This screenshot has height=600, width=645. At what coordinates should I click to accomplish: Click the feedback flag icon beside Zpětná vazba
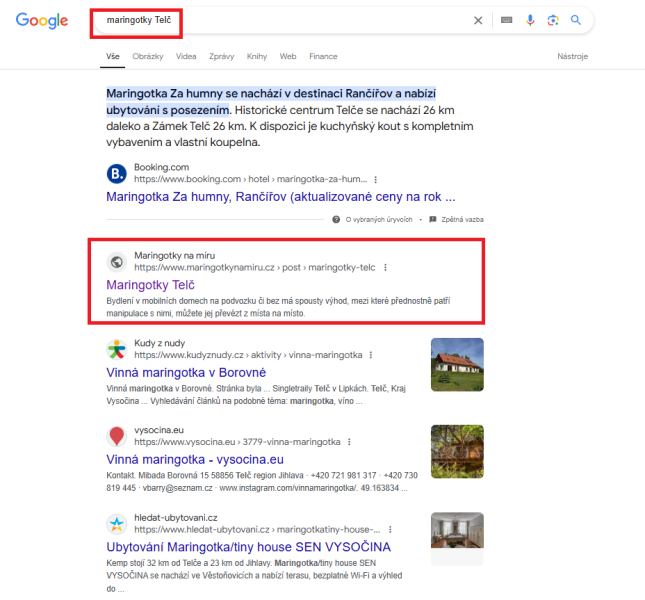(433, 219)
